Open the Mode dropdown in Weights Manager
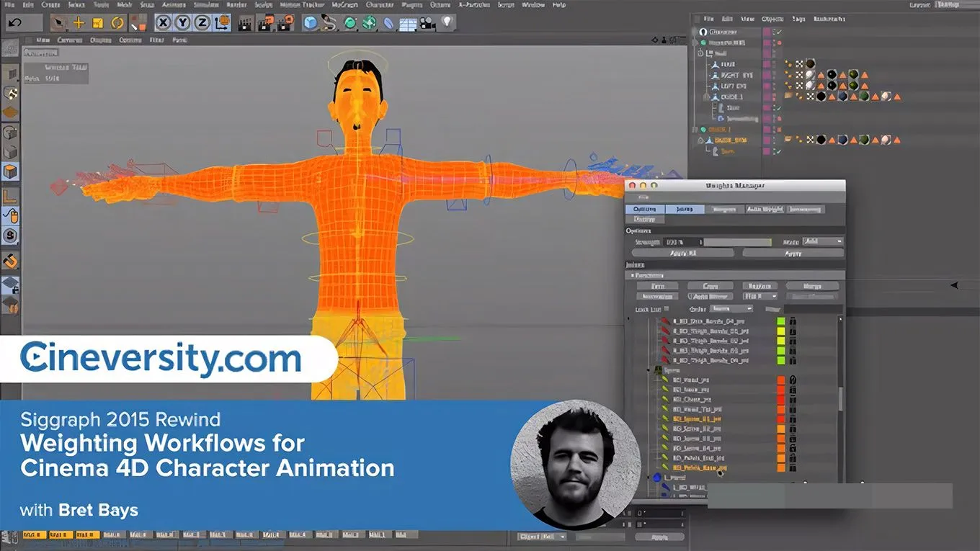980x551 pixels. coord(822,241)
